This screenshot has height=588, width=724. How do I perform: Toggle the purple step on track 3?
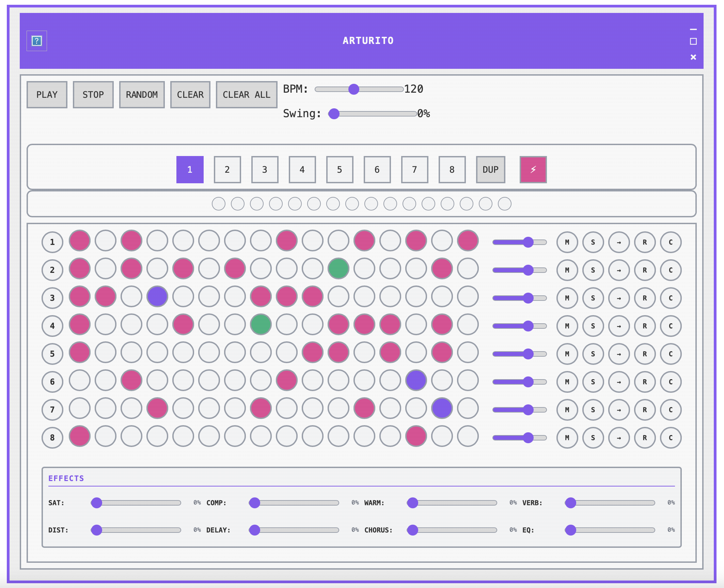(x=157, y=296)
